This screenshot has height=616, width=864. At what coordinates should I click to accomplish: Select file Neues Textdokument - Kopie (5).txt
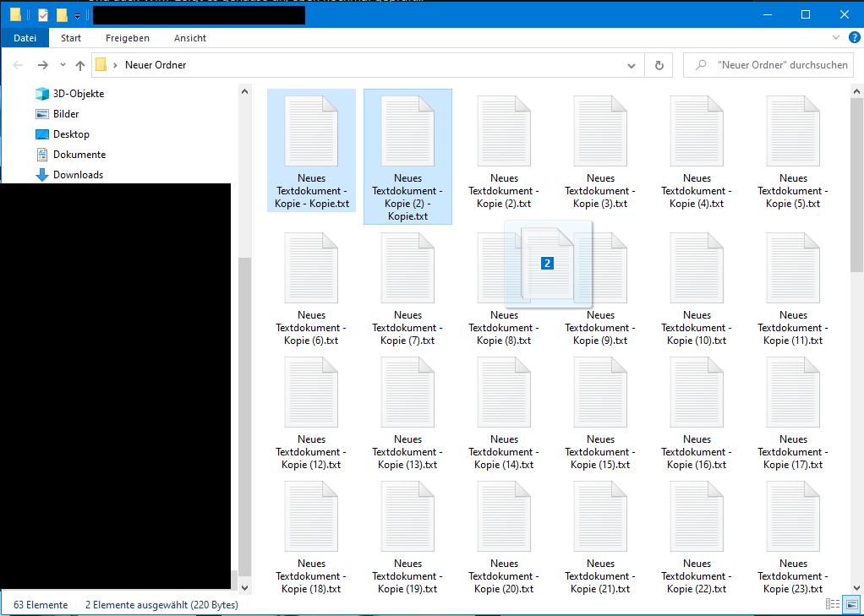(794, 151)
